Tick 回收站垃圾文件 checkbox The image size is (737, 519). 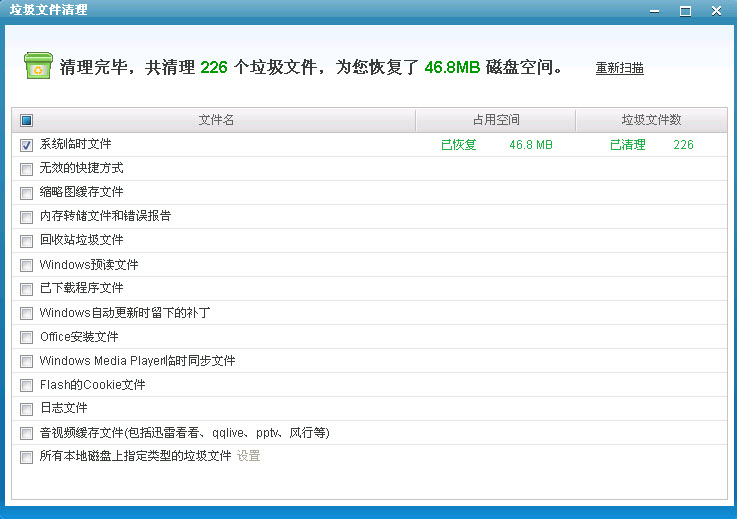click(x=26, y=241)
